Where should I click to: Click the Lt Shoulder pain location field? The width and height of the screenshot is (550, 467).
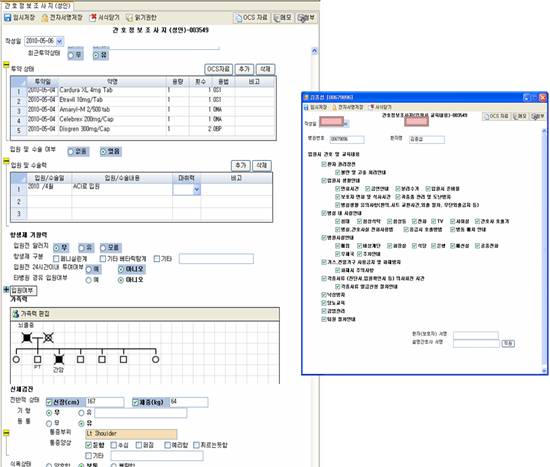coord(131,434)
